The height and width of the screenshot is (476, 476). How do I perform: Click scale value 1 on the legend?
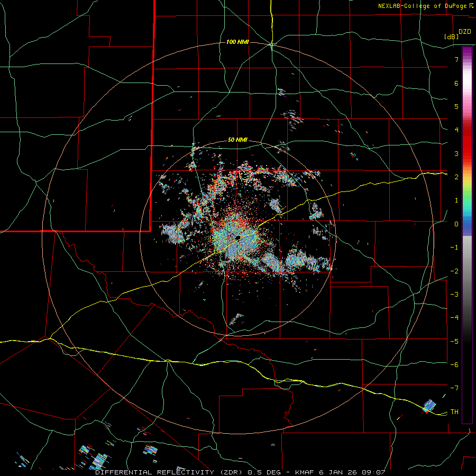[456, 200]
